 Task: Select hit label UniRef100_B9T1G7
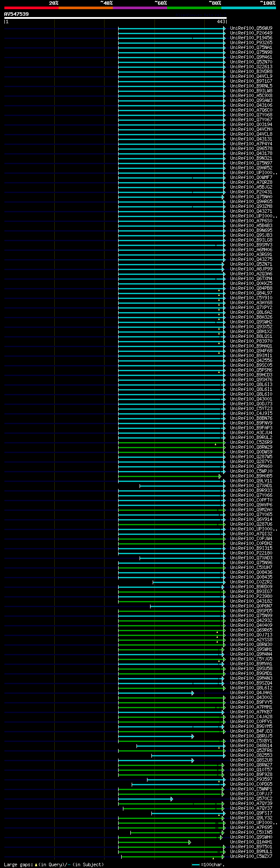coord(251,81)
